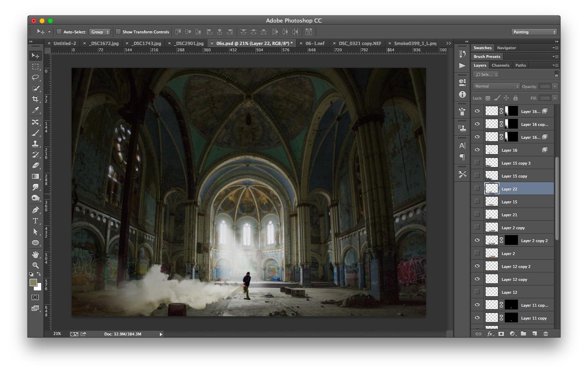Open status bar info arrow
This screenshot has width=588, height=375.
click(x=161, y=334)
